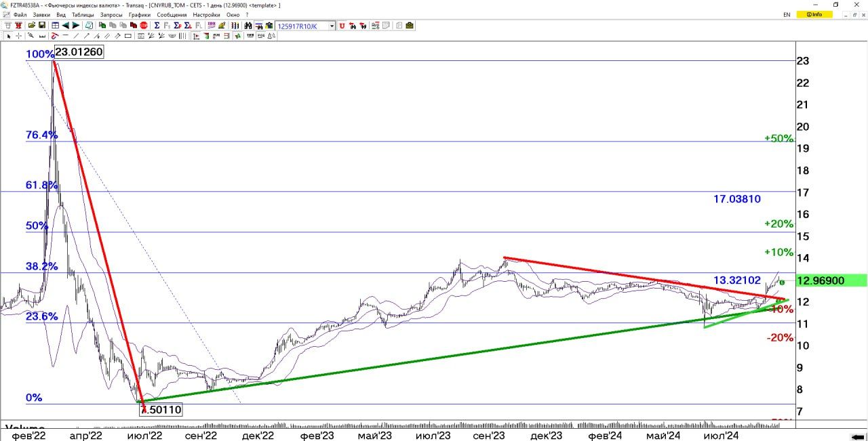Screen dimensions: 868x441
Task: Expand the 125917R10JK account dropdown
Action: (332, 26)
